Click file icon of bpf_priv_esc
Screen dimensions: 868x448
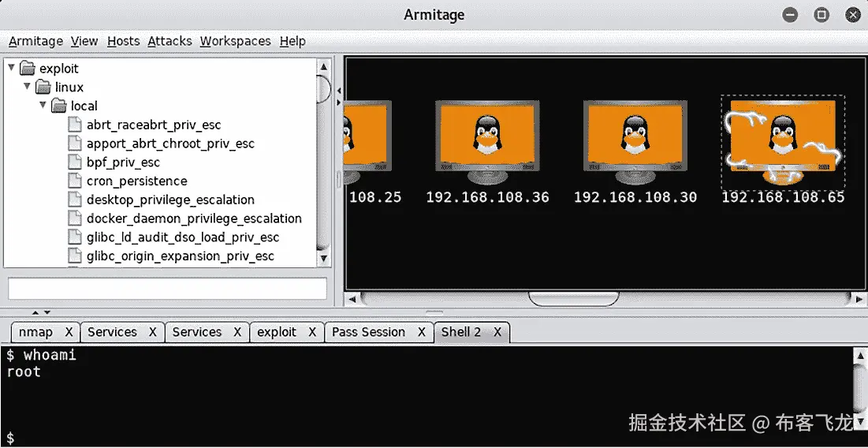click(x=75, y=162)
